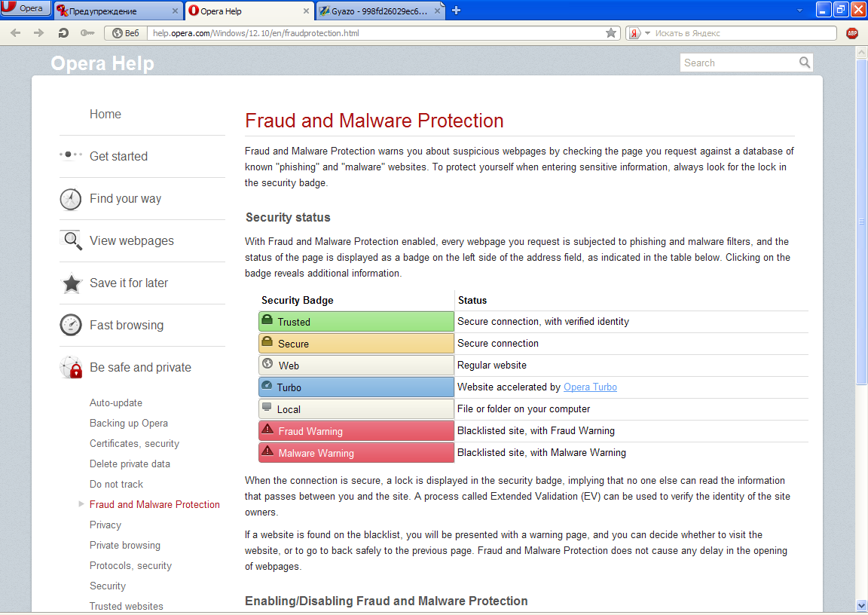The image size is (868, 615).
Task: Open Trusted websites topic
Action: tap(127, 606)
